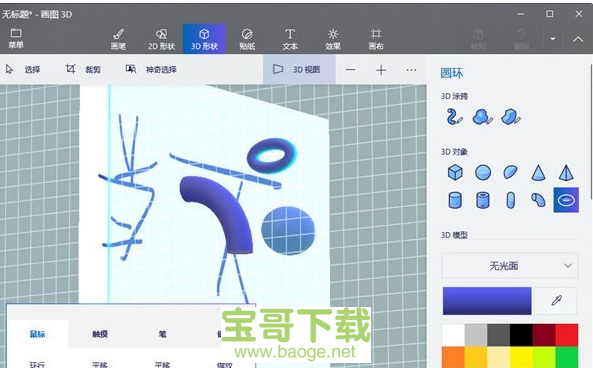Open the 文本 text tab
593x368 pixels.
pyautogui.click(x=290, y=39)
